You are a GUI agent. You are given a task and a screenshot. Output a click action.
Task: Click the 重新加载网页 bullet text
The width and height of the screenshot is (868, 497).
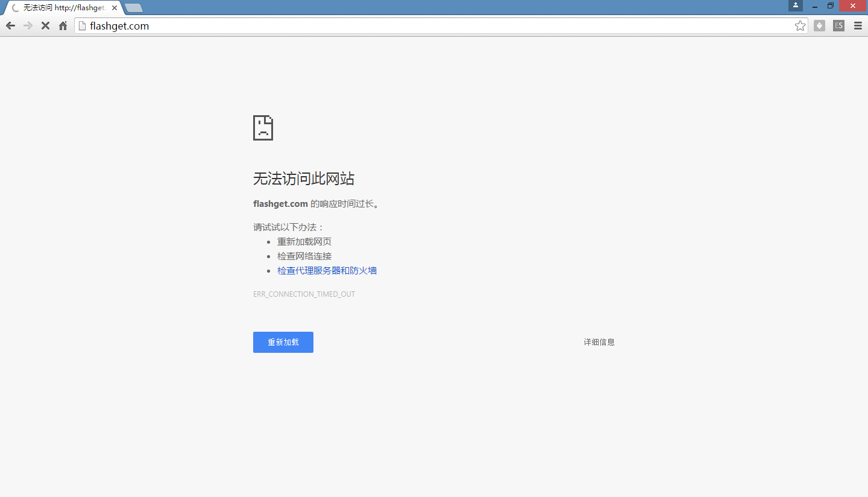pos(304,242)
